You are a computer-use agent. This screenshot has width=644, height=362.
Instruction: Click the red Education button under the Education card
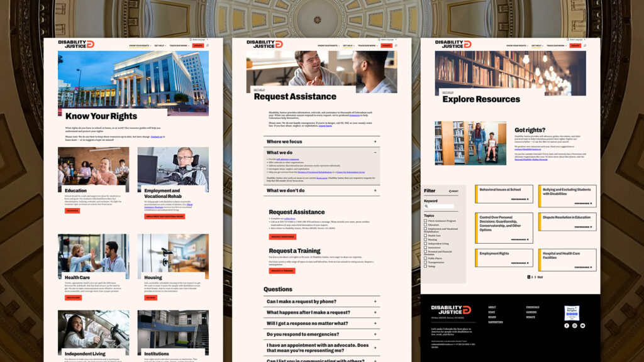tap(72, 211)
